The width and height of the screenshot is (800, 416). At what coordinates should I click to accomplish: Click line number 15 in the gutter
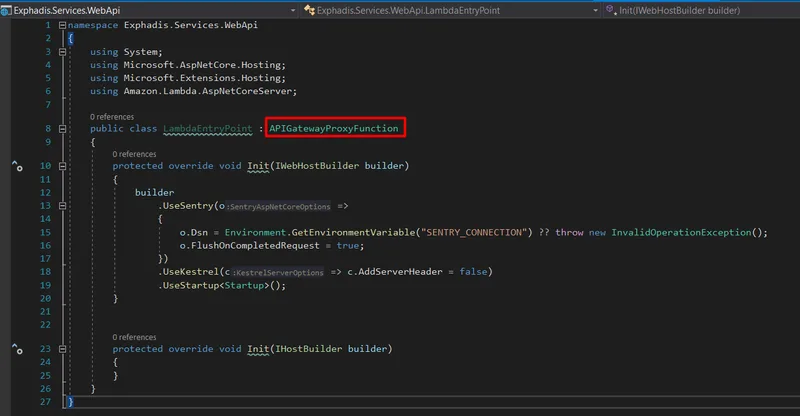point(45,233)
